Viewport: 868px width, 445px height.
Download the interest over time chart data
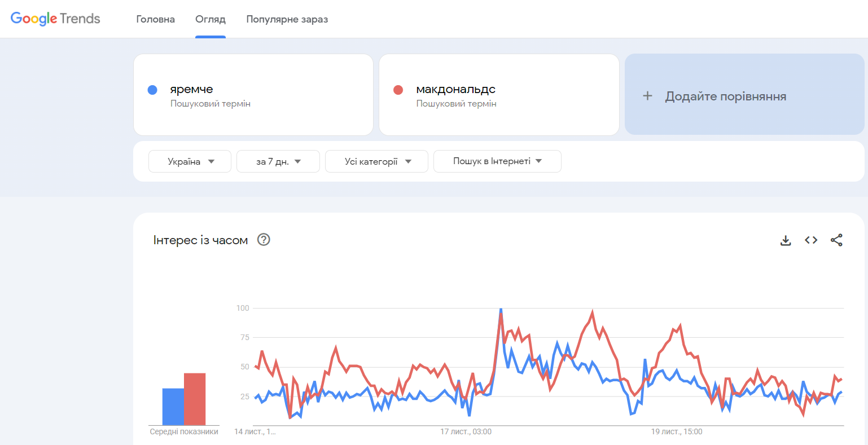pyautogui.click(x=785, y=240)
